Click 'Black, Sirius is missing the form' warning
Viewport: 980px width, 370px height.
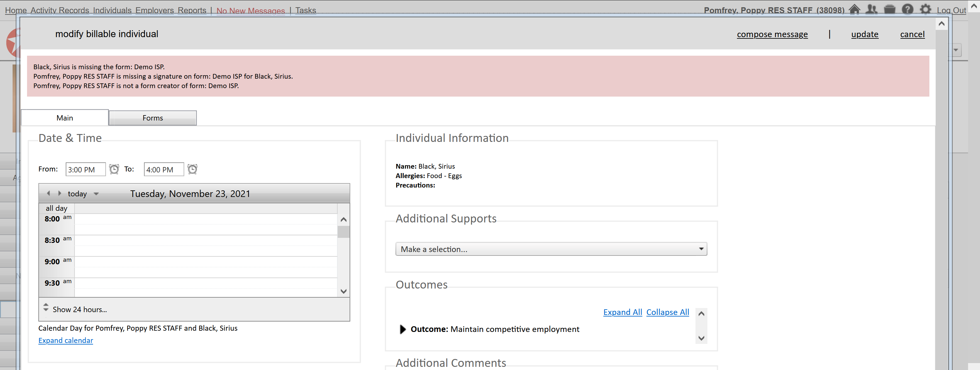pyautogui.click(x=99, y=67)
